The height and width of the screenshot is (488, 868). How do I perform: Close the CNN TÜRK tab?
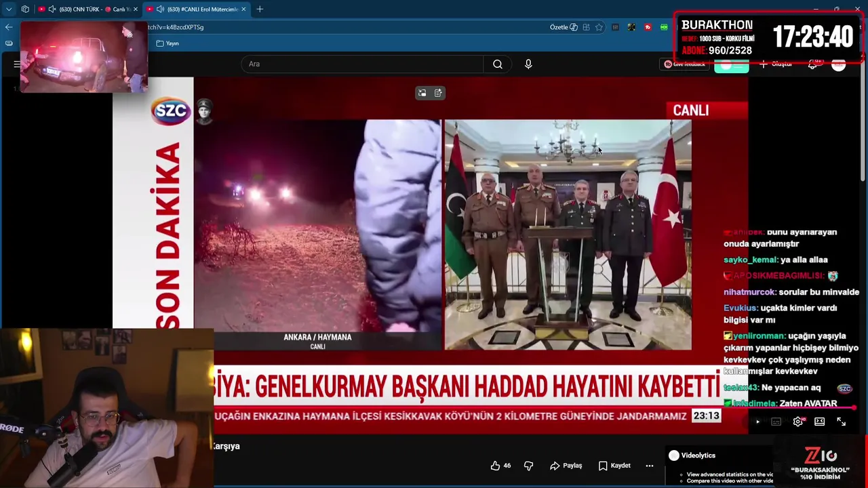[x=136, y=9]
